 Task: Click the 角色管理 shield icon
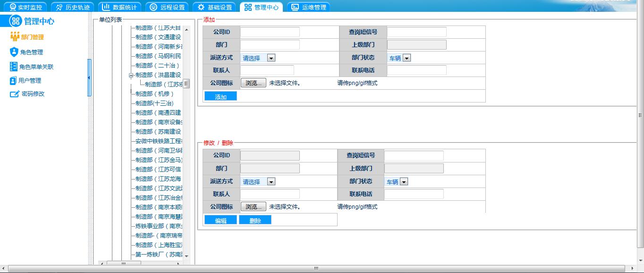pos(14,52)
